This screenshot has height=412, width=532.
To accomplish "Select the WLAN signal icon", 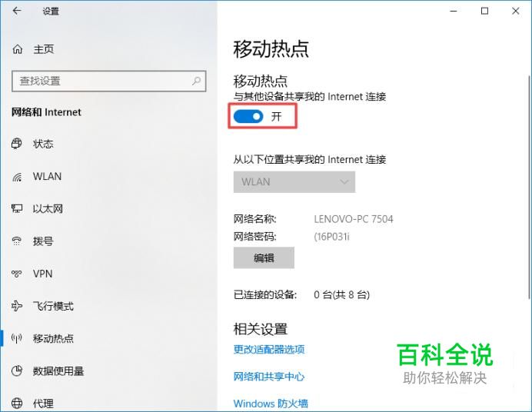I will (17, 177).
